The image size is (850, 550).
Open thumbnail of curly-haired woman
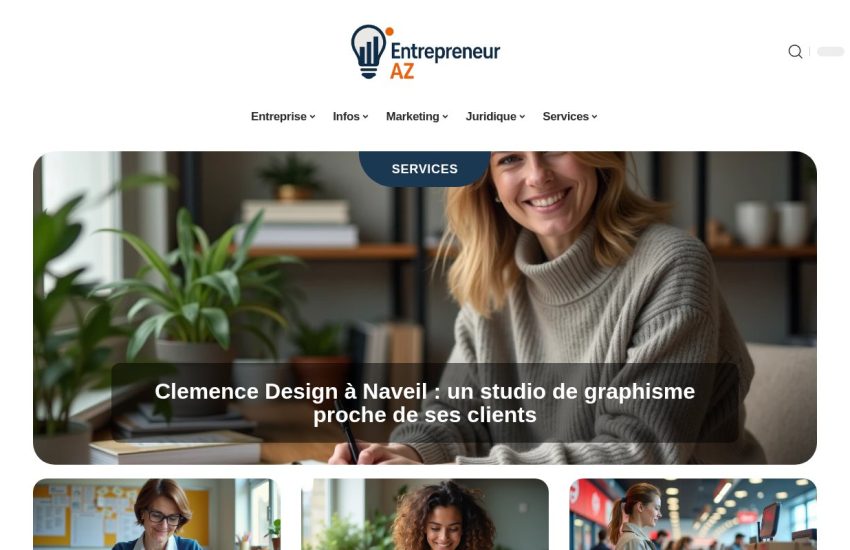[425, 514]
